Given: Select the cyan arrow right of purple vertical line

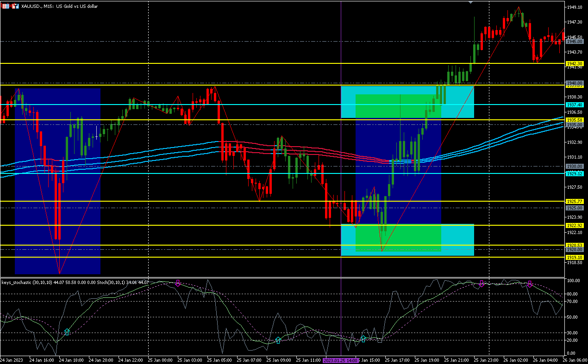Looking at the screenshot, I should (363, 339).
